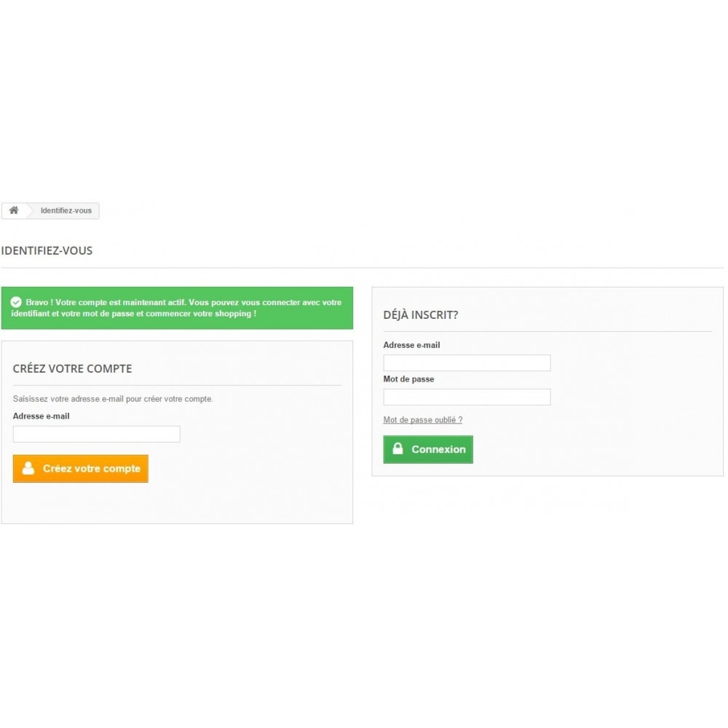Open the Mot de passe oublié link
This screenshot has width=728, height=728.
coord(423,420)
